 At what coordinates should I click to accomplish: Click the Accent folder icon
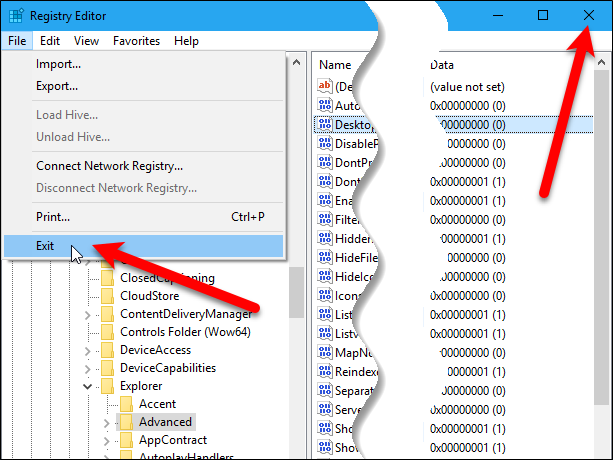[126, 404]
